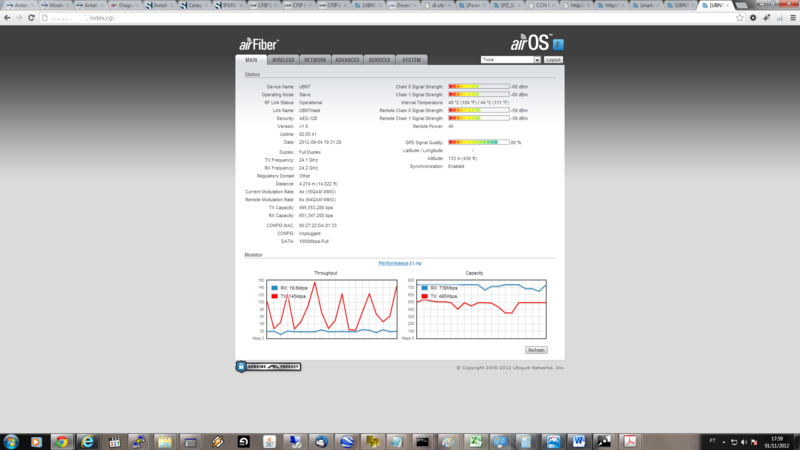Bookmark page using star icon
800x450 pixels.
[x=740, y=18]
